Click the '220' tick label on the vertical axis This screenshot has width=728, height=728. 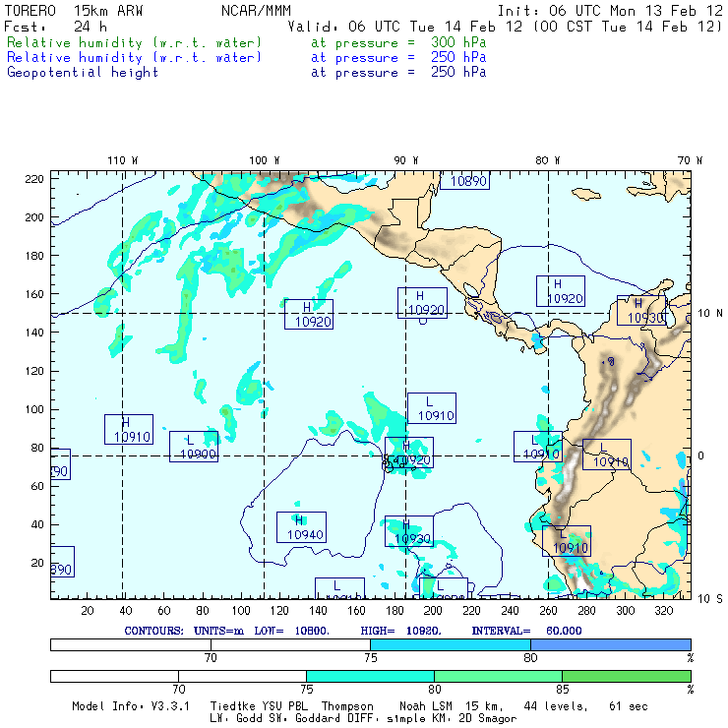click(x=33, y=179)
